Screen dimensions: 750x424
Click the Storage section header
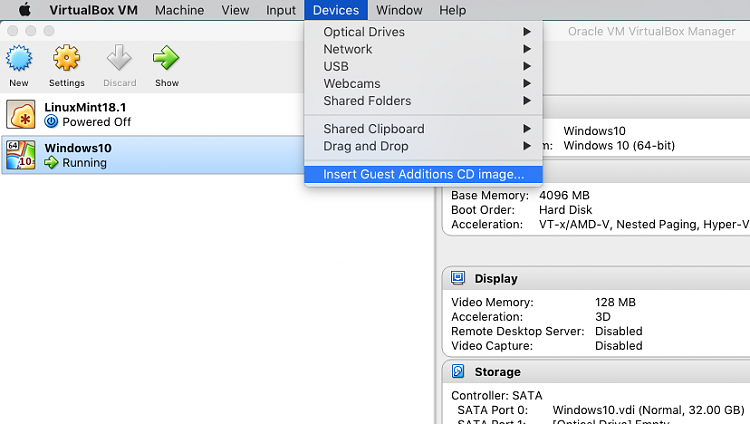click(x=497, y=372)
